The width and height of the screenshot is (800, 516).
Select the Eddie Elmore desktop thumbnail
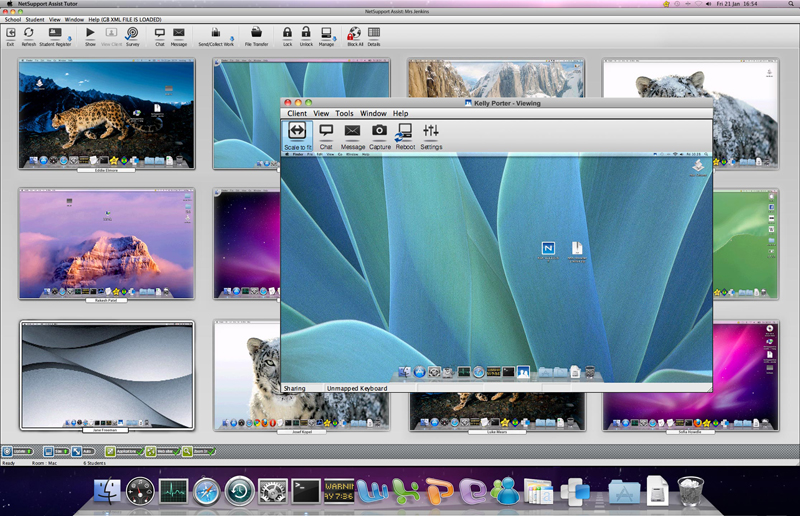click(107, 113)
